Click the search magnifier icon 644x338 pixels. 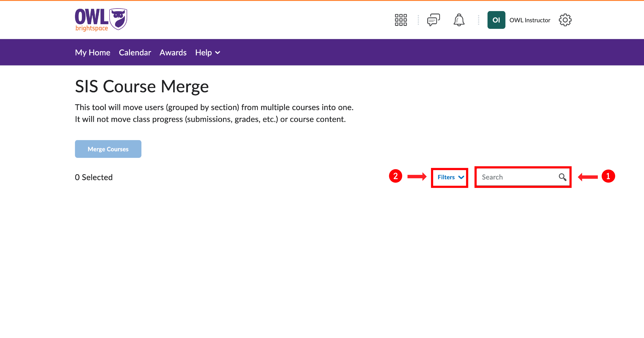click(x=563, y=177)
